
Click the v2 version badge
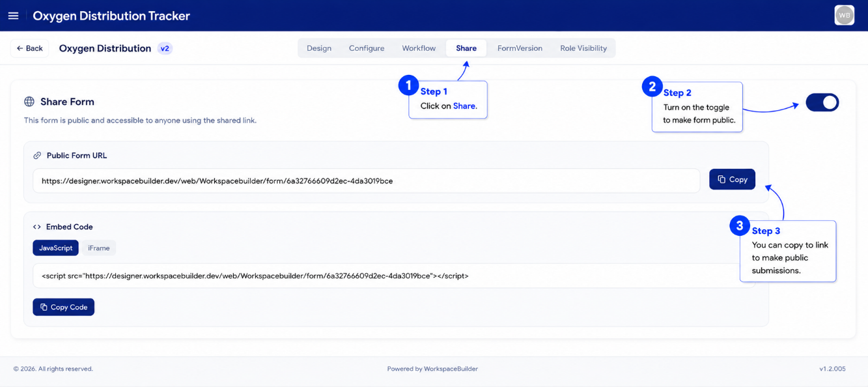pyautogui.click(x=165, y=48)
